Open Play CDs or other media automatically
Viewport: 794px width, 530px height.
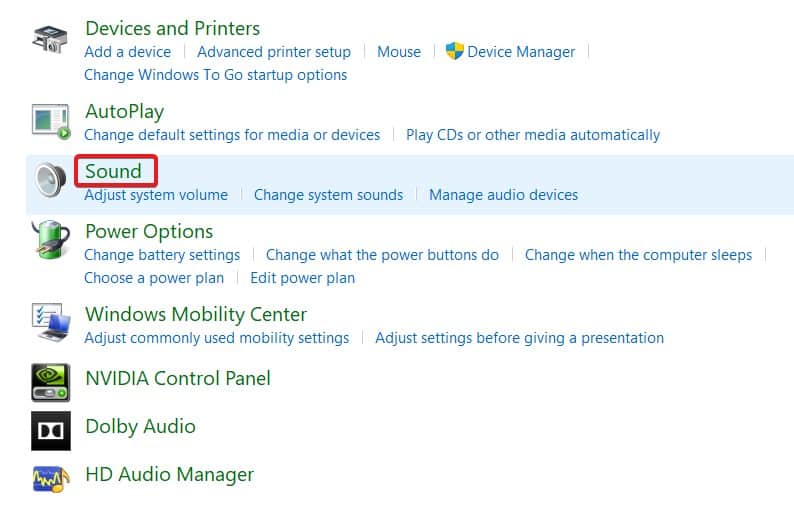tap(533, 135)
